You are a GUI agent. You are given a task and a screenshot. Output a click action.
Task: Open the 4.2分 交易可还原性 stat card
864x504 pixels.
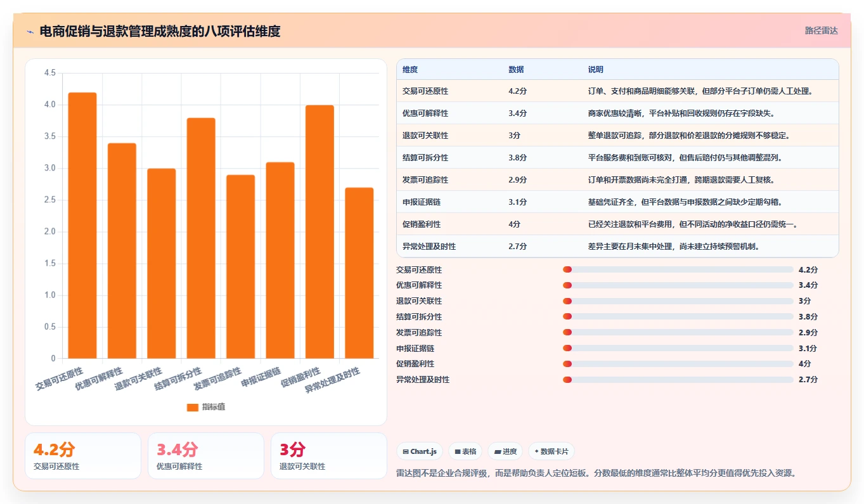[83, 456]
